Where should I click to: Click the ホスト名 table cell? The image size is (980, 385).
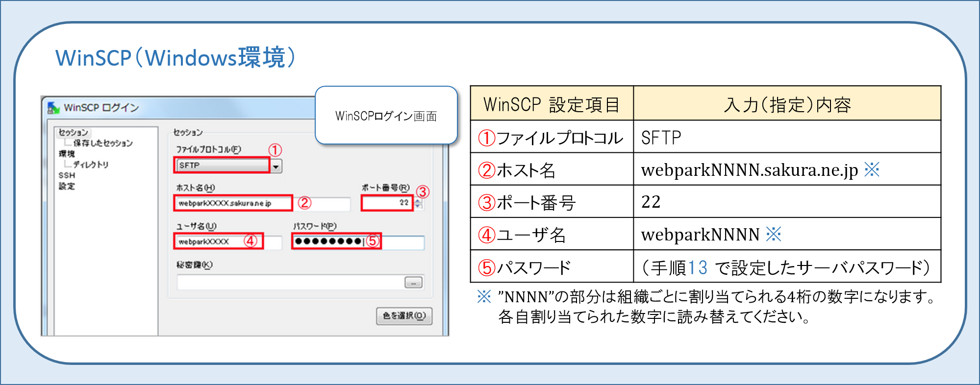[552, 169]
